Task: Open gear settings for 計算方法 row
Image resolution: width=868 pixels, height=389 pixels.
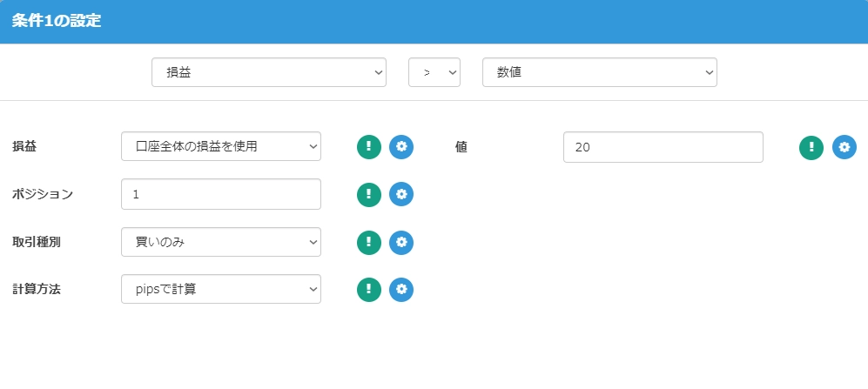Action: pyautogui.click(x=401, y=290)
